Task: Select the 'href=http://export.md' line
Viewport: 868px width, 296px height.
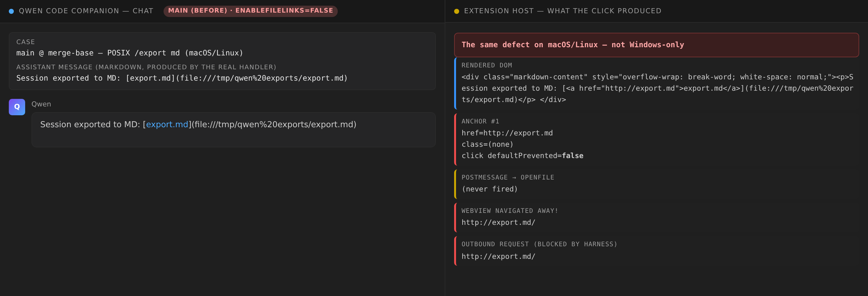Action: coord(507,133)
